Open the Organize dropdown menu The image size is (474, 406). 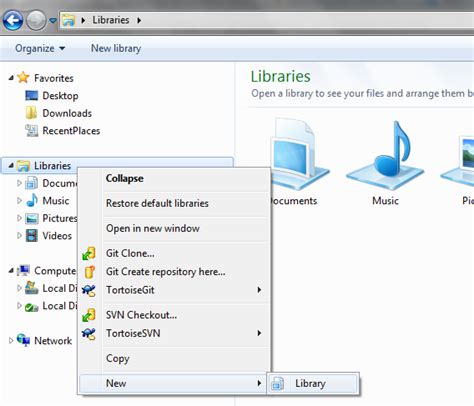pyautogui.click(x=40, y=48)
